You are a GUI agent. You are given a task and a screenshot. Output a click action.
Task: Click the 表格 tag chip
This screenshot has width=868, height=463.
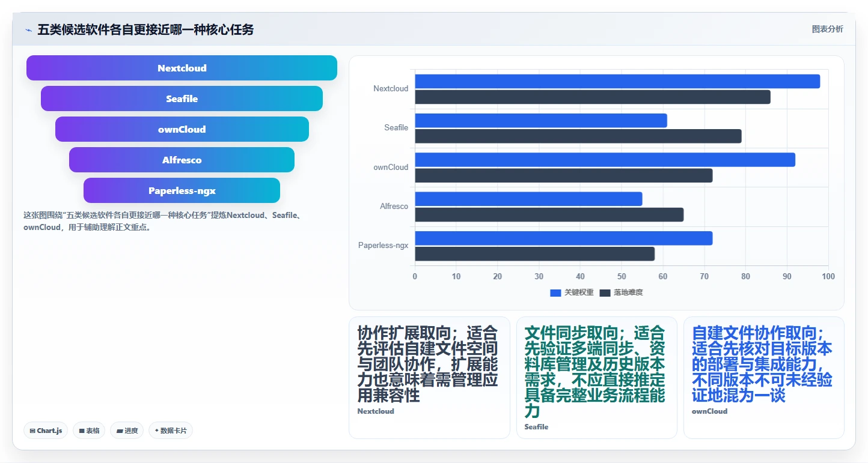point(89,431)
